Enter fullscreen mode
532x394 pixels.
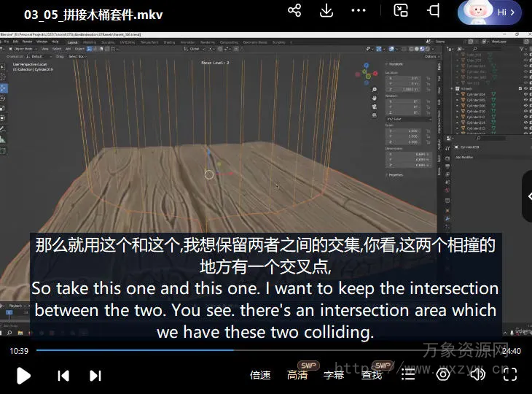510,375
